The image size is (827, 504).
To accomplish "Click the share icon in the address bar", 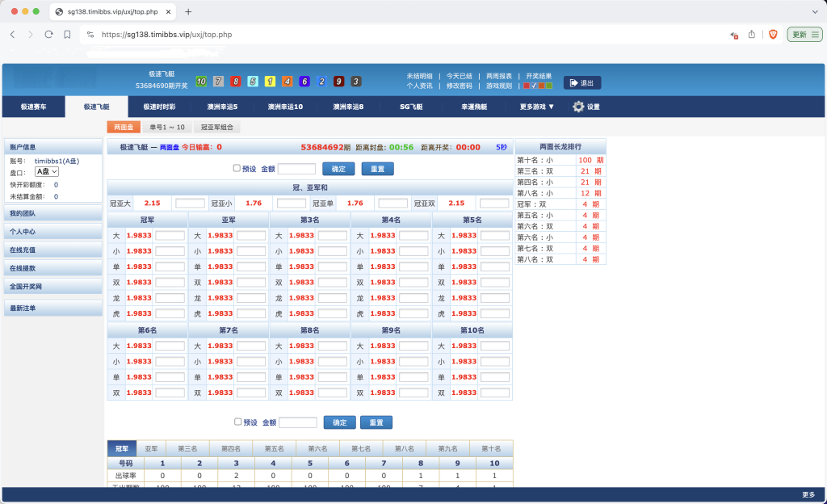I will coord(752,35).
